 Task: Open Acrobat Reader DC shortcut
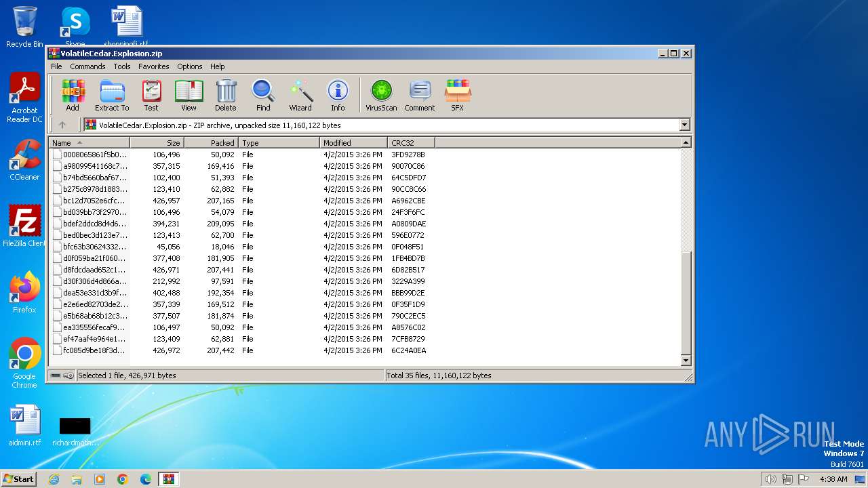click(24, 99)
